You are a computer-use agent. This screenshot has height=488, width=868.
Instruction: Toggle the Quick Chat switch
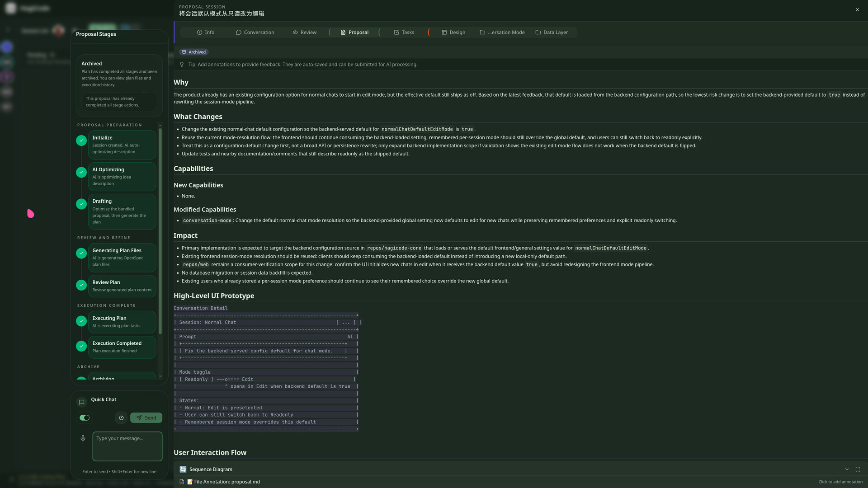(85, 418)
